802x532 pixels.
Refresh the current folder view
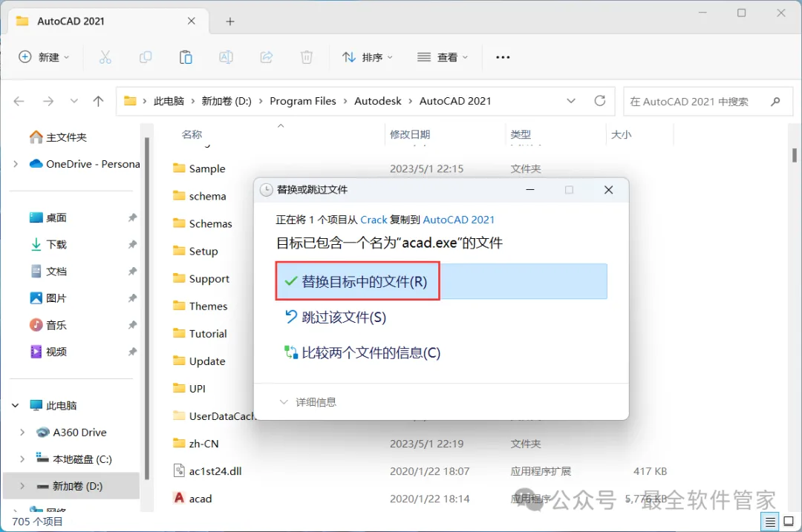(600, 101)
